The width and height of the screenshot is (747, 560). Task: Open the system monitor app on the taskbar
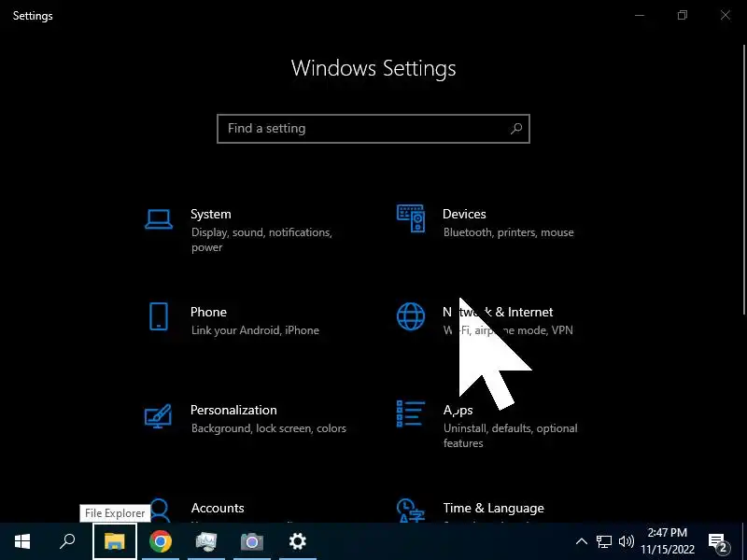coord(206,541)
